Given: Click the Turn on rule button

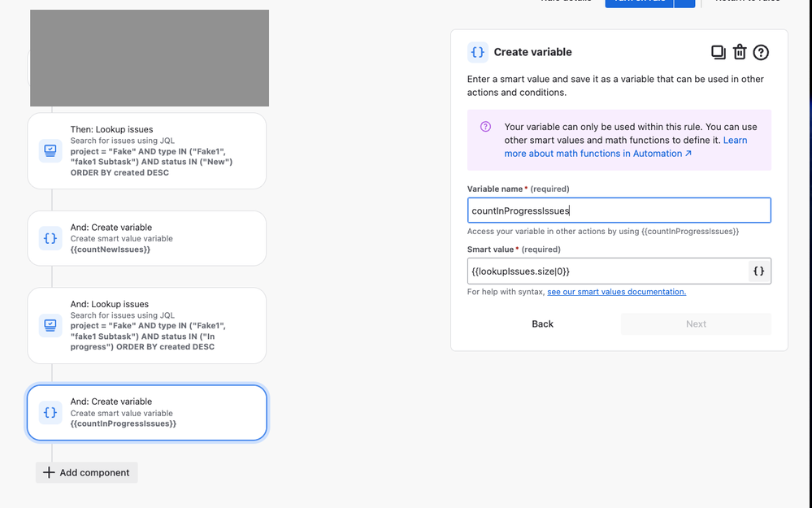Looking at the screenshot, I should [640, 2].
